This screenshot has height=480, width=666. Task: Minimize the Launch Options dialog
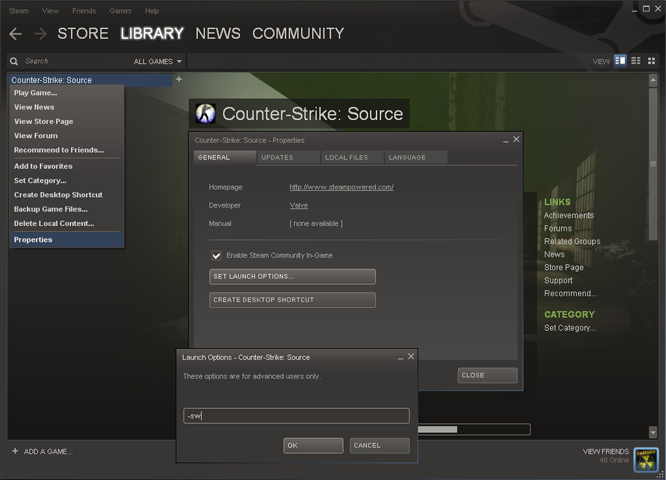click(400, 357)
